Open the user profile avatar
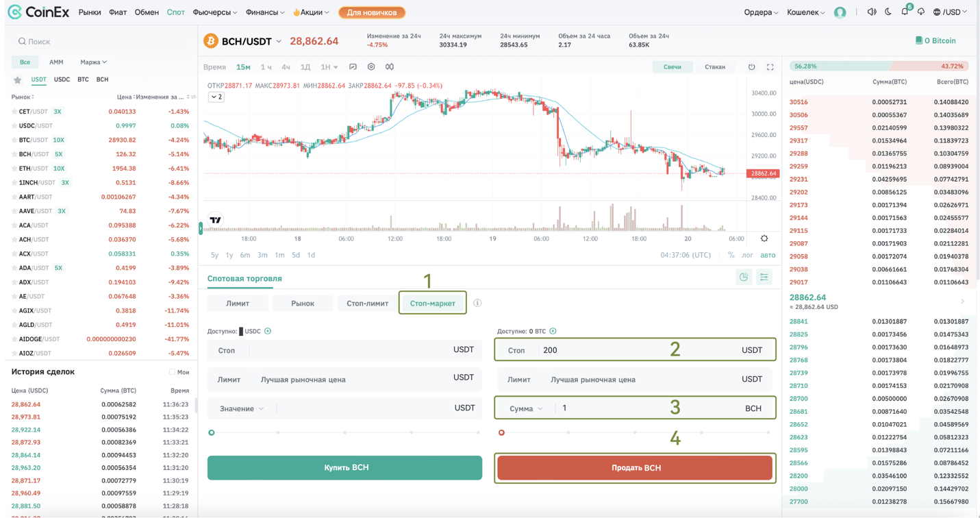Screen dimensions: 980x518 point(840,12)
